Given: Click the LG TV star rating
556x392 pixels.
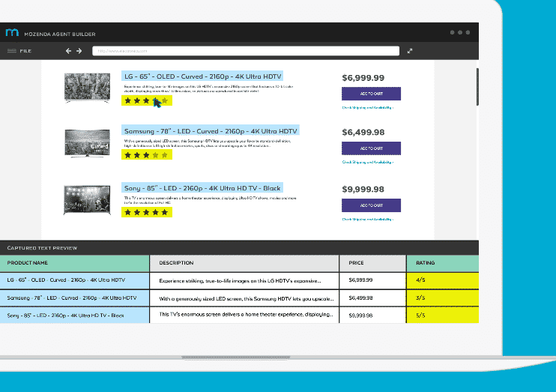Looking at the screenshot, I should [146, 100].
